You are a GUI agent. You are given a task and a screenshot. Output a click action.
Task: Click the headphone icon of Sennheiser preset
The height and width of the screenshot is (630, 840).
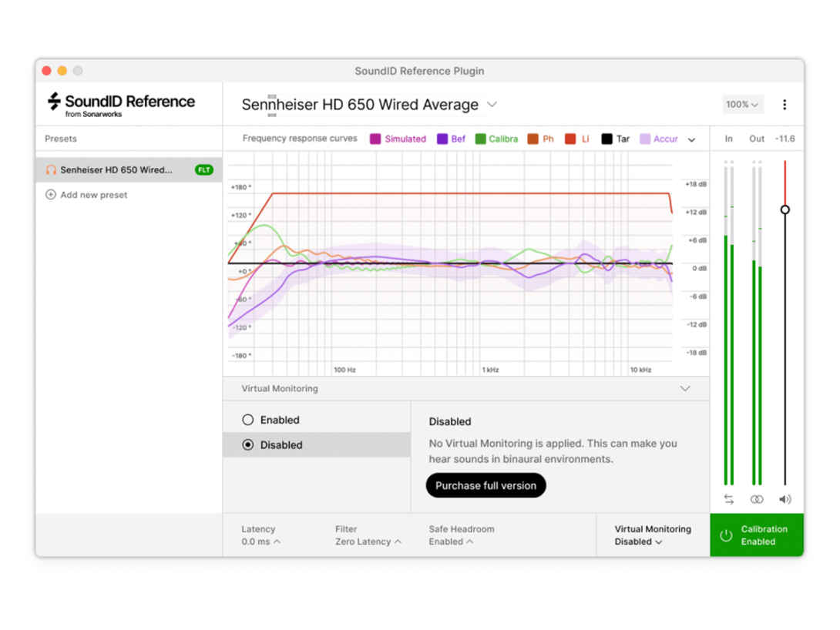click(x=51, y=170)
